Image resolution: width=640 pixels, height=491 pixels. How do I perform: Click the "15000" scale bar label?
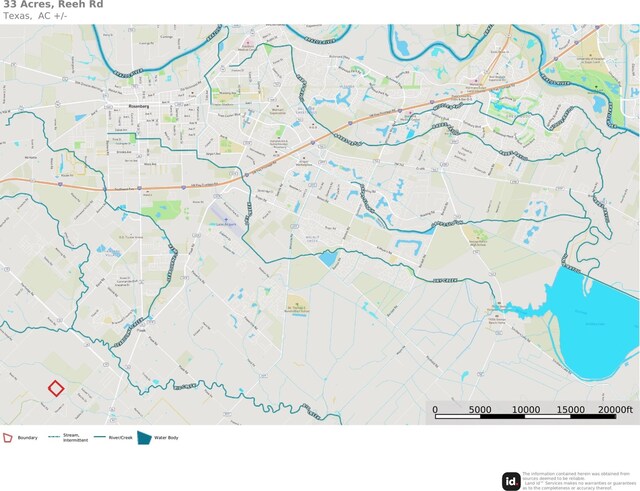pos(571,409)
